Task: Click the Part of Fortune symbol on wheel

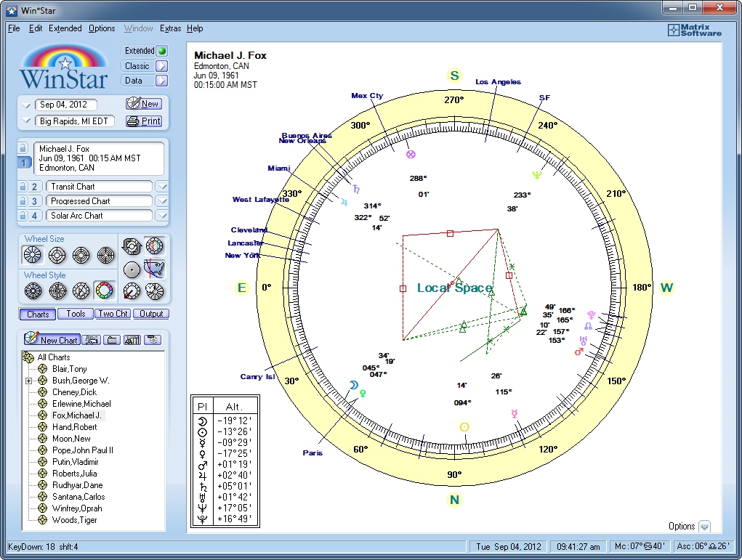Action: [x=411, y=154]
